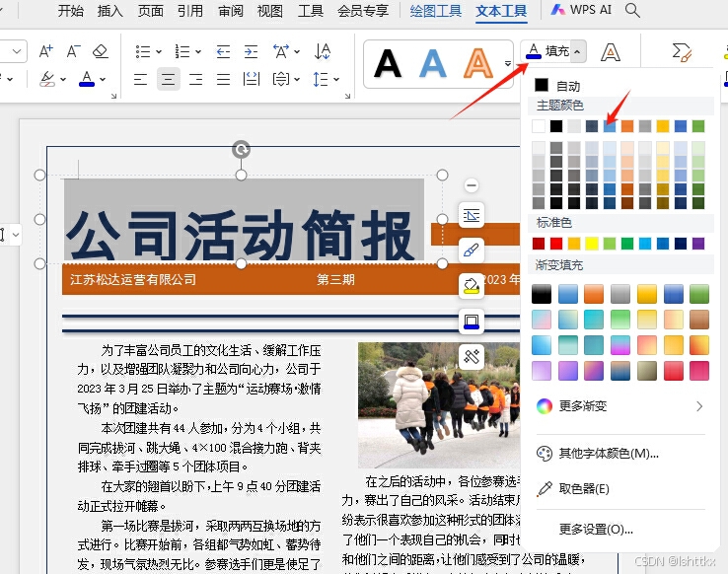Click the floating tools settings button
The height and width of the screenshot is (574, 728).
(472, 356)
